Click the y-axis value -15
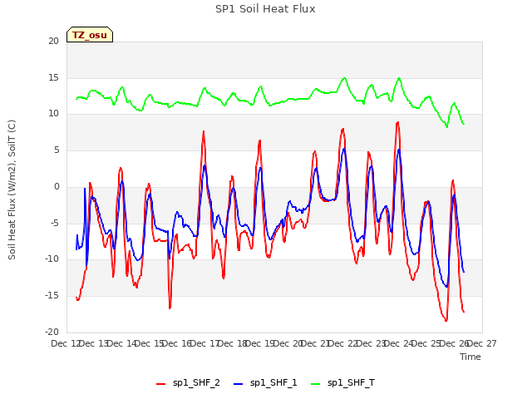The image size is (532, 399). (x=52, y=296)
